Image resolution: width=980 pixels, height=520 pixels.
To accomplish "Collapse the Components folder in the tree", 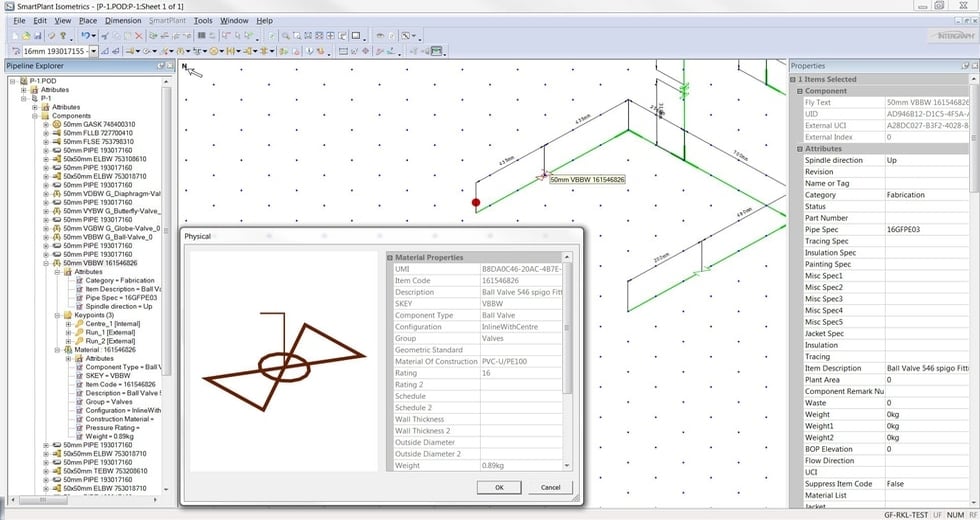I will click(x=34, y=116).
